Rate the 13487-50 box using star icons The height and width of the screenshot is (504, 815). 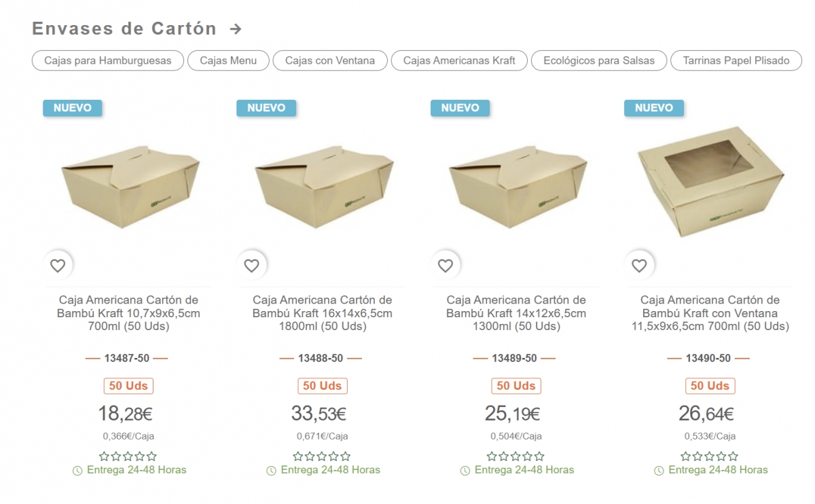coord(128,456)
